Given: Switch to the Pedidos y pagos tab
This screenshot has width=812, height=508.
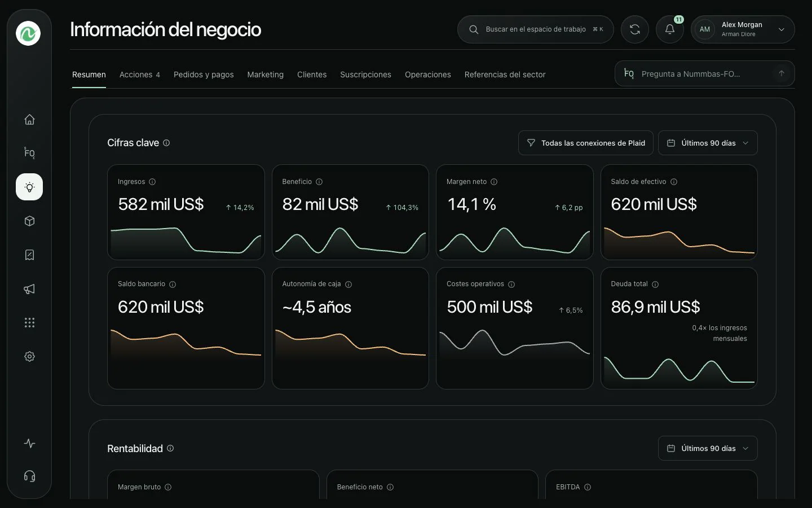Looking at the screenshot, I should [204, 75].
